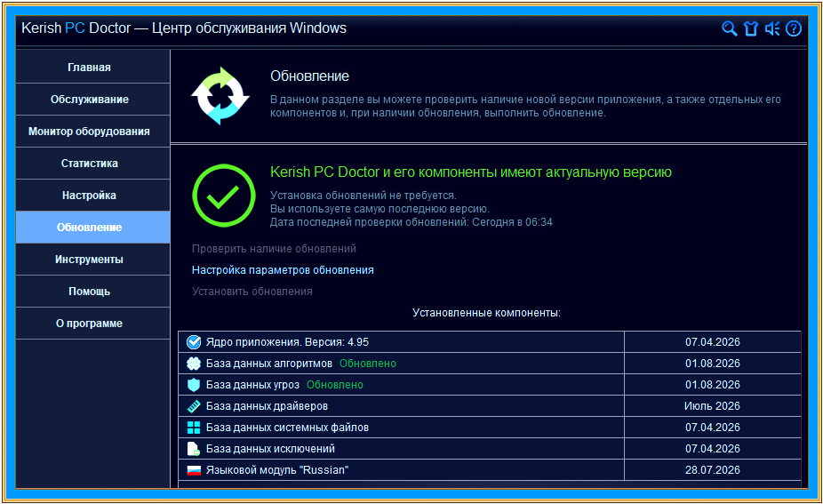Open the skin shirt icon
Image resolution: width=823 pixels, height=504 pixels.
coord(751,28)
